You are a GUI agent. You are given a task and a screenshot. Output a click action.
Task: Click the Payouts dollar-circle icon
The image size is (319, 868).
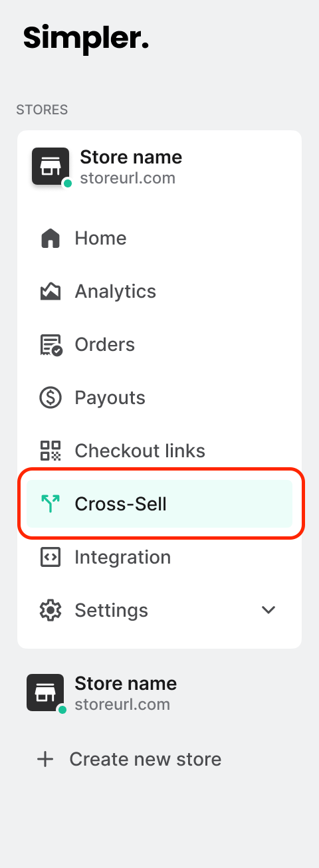coord(51,398)
